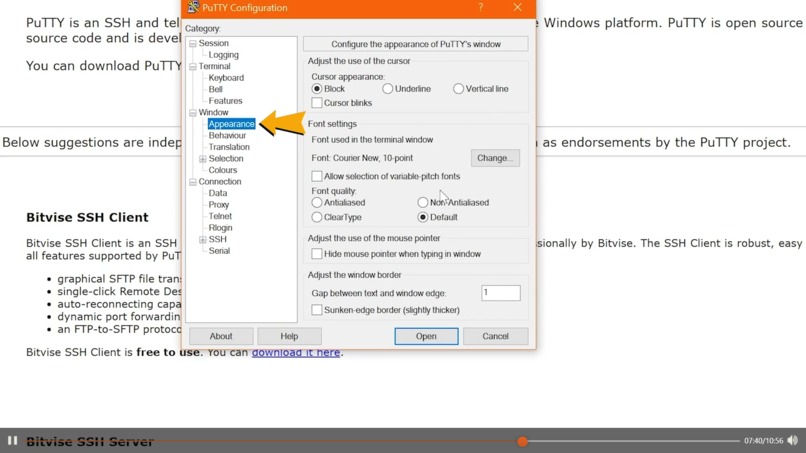Image resolution: width=806 pixels, height=453 pixels.
Task: Collapse the Session tree node
Action: [193, 44]
